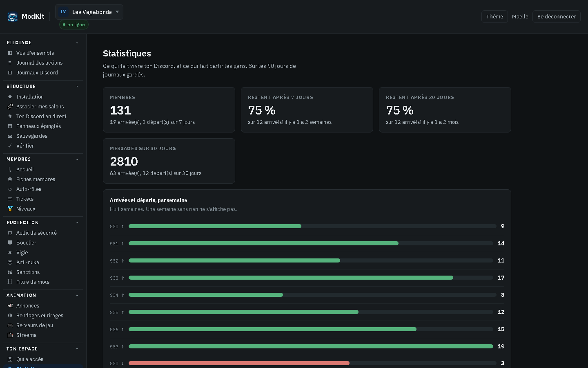Click the Filtre de mots icon

(10, 282)
